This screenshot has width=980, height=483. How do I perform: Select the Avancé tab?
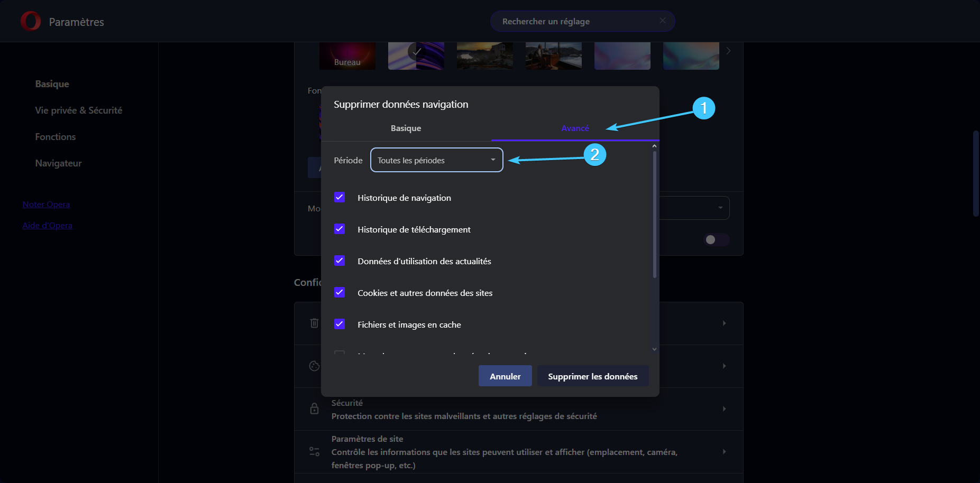pos(575,128)
